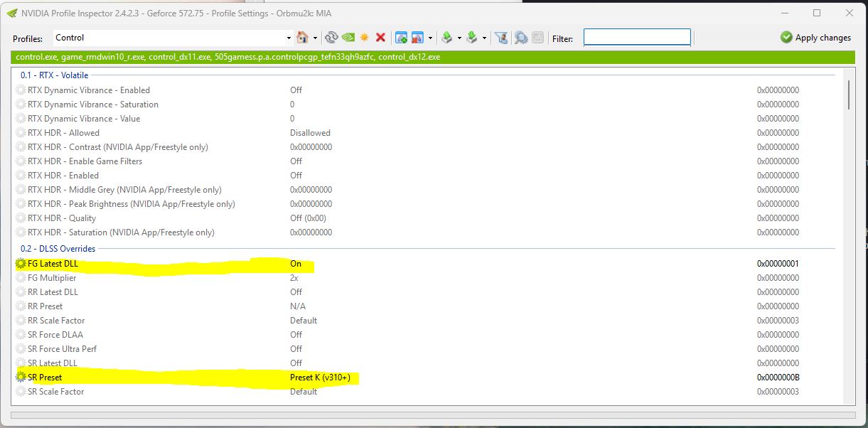Select the '0.2 - DLSS Overrides' group header
The height and width of the screenshot is (428, 868).
[x=58, y=249]
